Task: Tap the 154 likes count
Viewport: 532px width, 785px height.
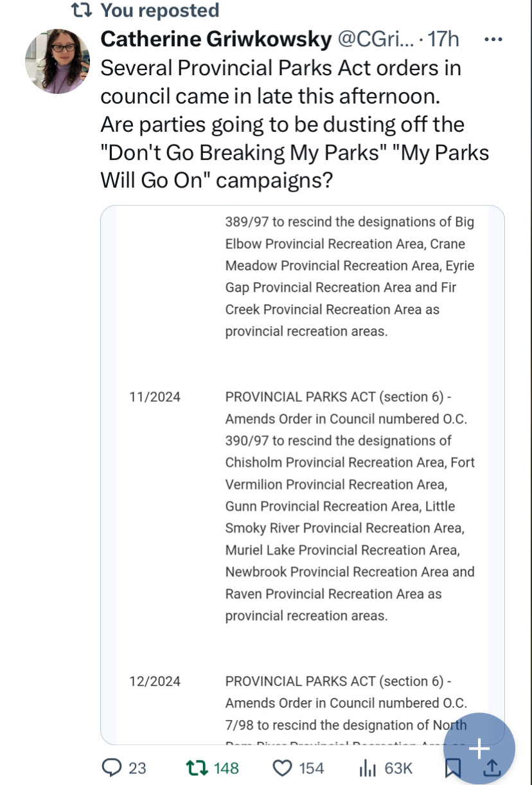Action: click(x=311, y=768)
